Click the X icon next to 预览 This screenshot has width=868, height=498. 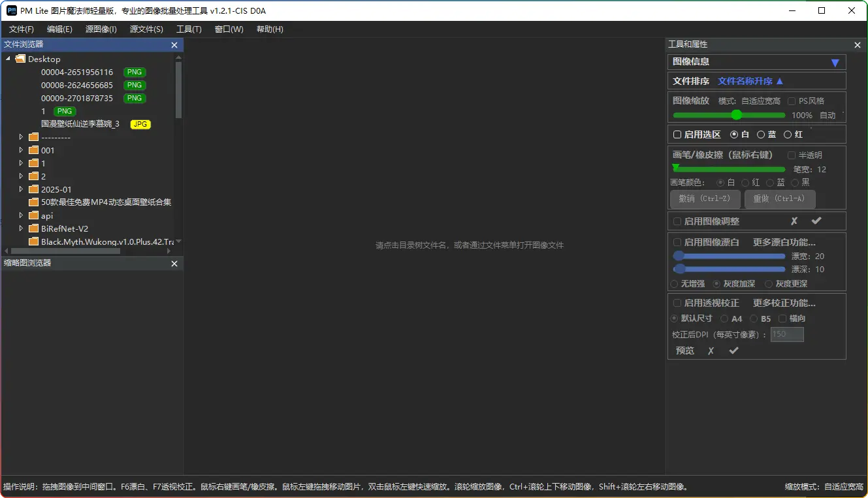(711, 351)
